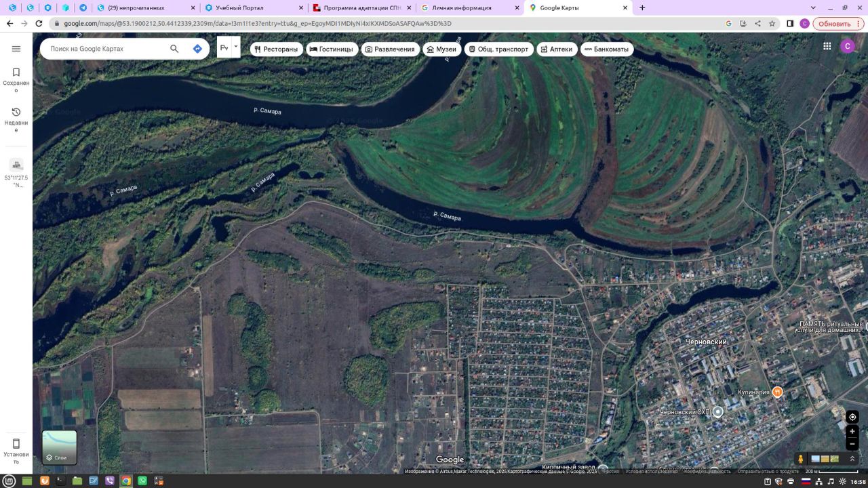868x488 pixels.
Task: Activate the Street View pegman
Action: [x=801, y=459]
